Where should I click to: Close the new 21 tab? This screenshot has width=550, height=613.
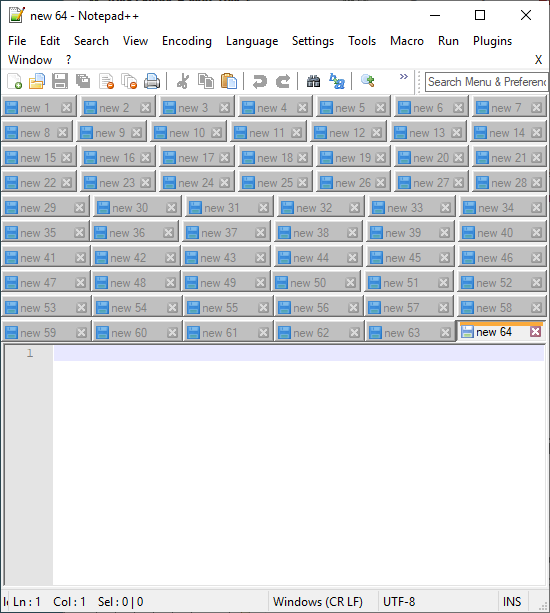(x=536, y=158)
